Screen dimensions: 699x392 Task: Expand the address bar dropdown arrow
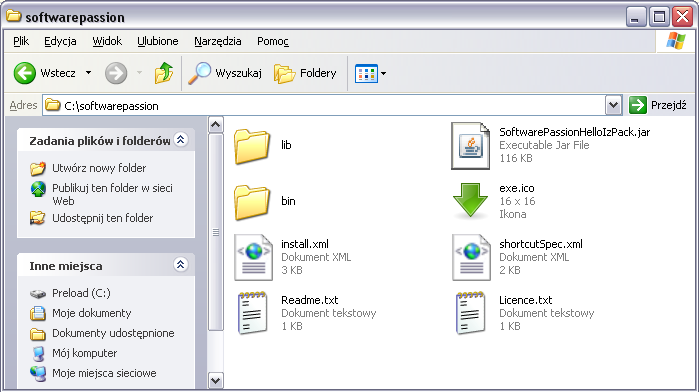(613, 106)
